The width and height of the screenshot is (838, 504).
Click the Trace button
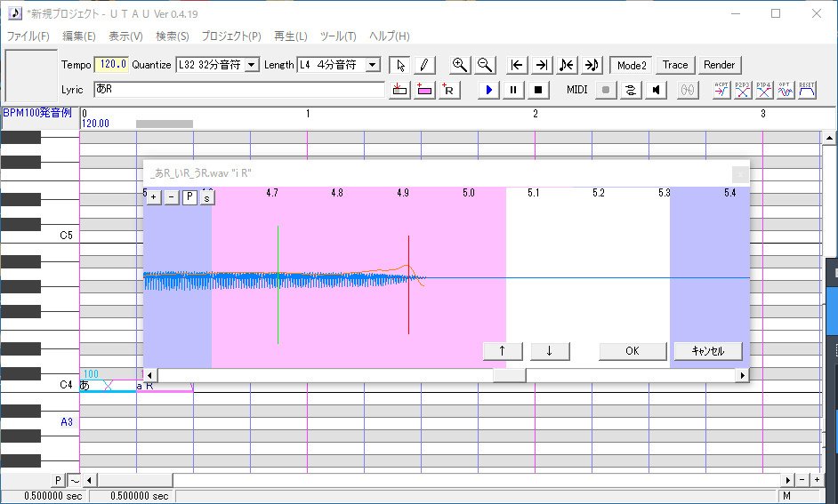[675, 65]
